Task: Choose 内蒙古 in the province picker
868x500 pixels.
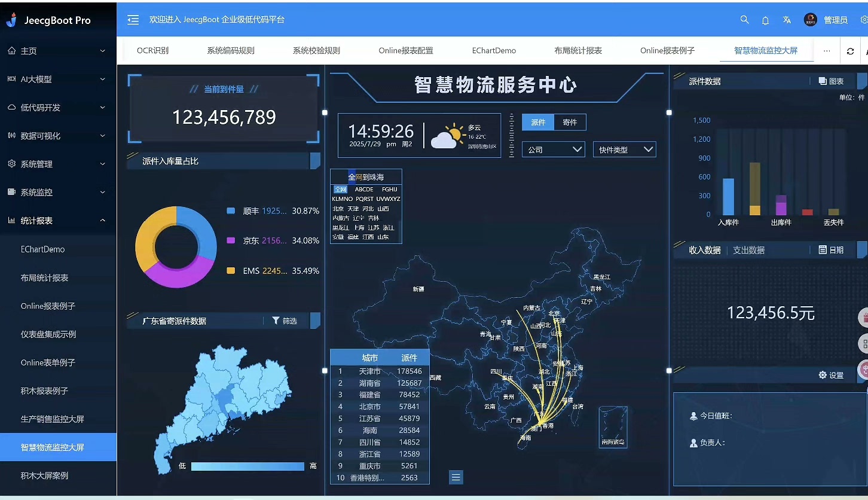Action: [x=341, y=218]
